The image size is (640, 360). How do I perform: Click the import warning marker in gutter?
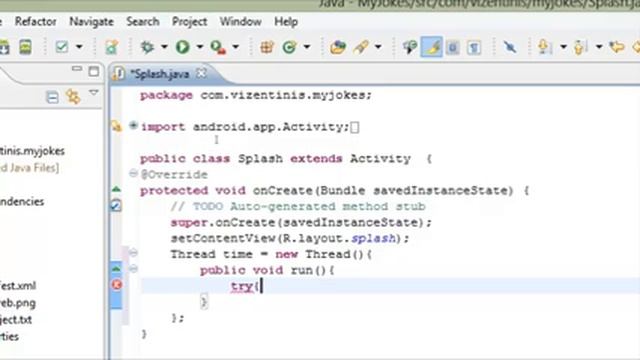point(117,126)
